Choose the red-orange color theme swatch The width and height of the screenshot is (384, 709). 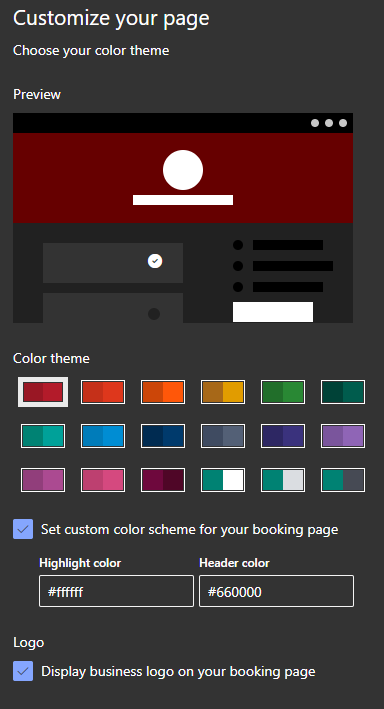(103, 392)
